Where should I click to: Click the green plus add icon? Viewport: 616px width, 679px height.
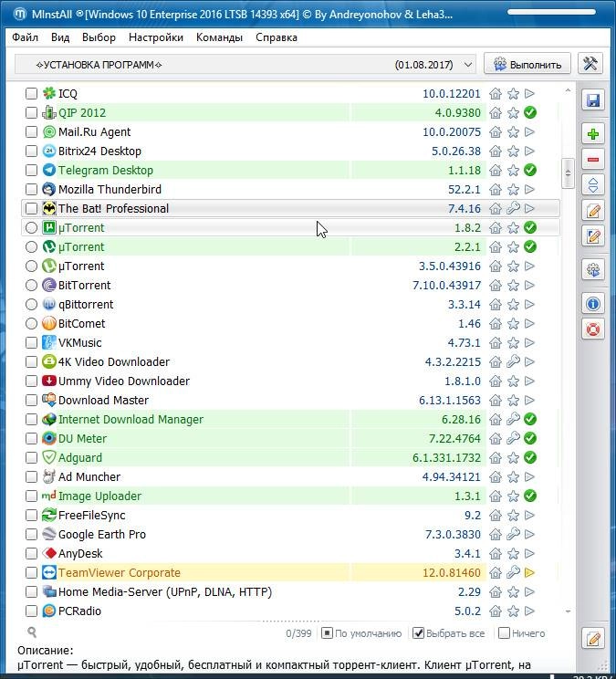pos(592,134)
